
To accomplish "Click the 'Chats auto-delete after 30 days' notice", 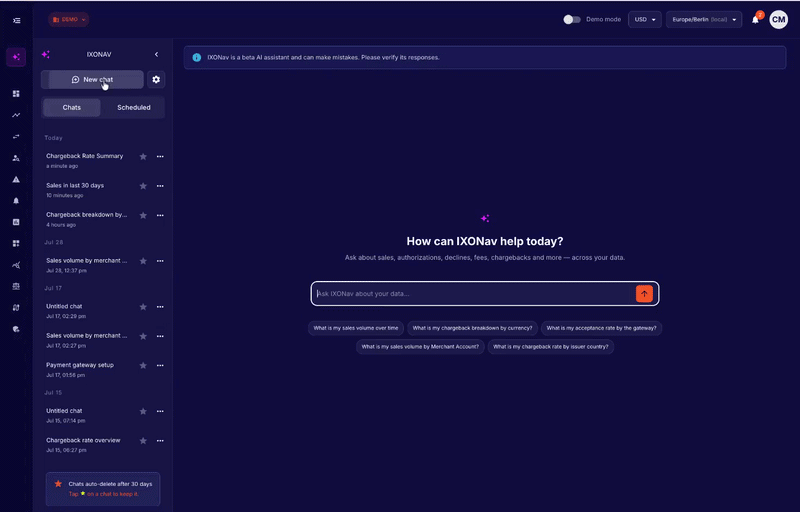I will pos(103,489).
